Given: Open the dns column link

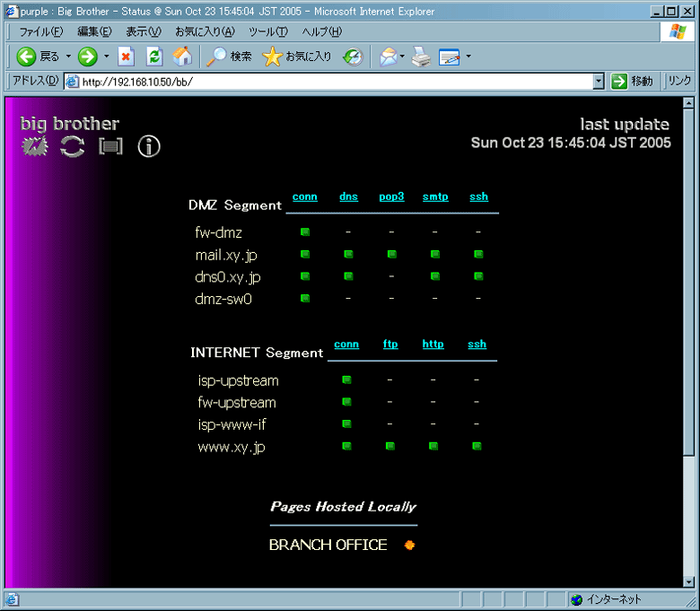Looking at the screenshot, I should [x=349, y=196].
